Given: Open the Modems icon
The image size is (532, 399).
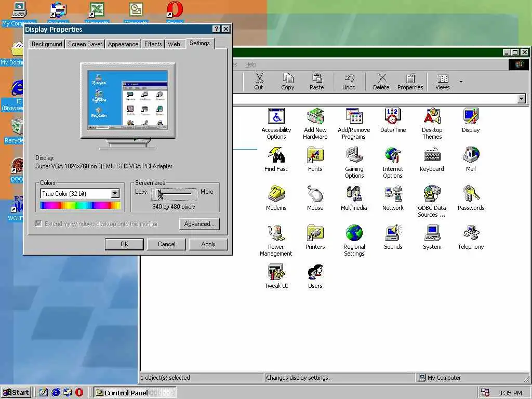Looking at the screenshot, I should point(276,198).
